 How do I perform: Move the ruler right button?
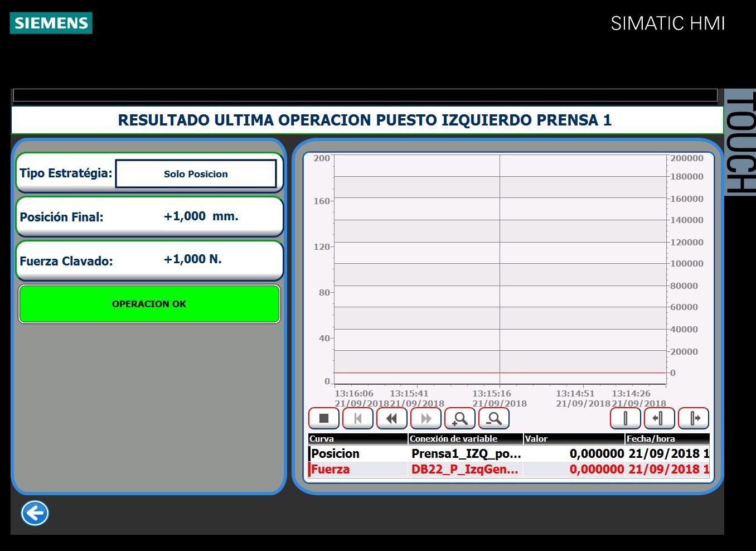(694, 418)
